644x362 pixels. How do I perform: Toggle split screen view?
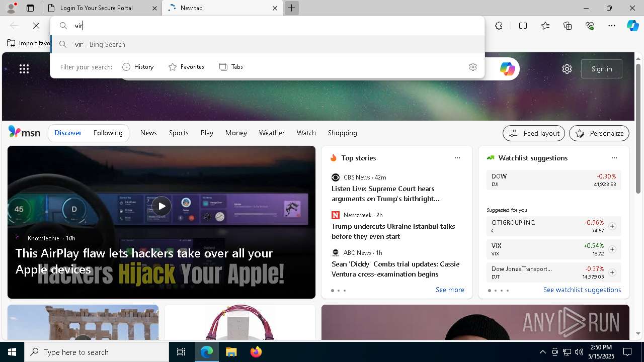pos(523,26)
